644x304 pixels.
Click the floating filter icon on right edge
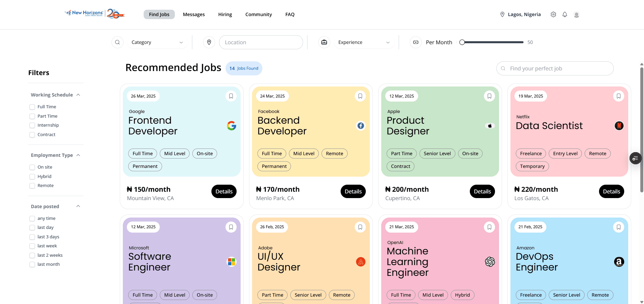[635, 158]
